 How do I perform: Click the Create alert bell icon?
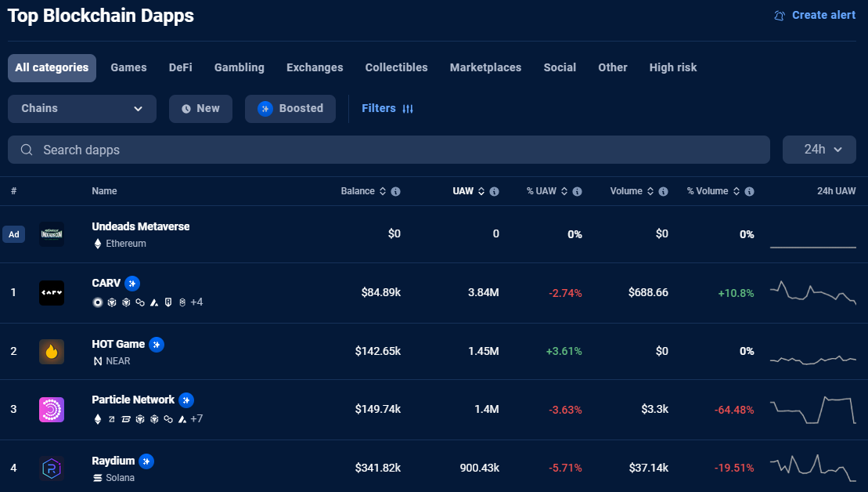(x=780, y=16)
